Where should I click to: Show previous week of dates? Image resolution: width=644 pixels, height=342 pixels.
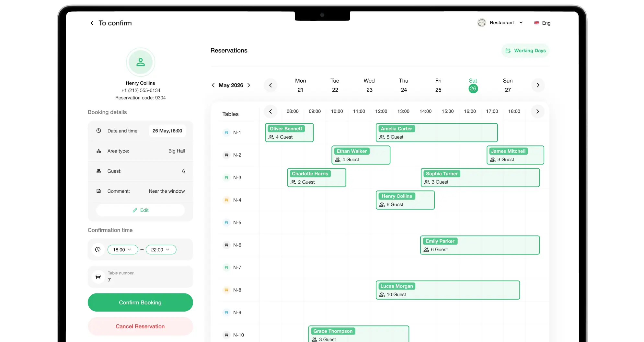coord(270,85)
